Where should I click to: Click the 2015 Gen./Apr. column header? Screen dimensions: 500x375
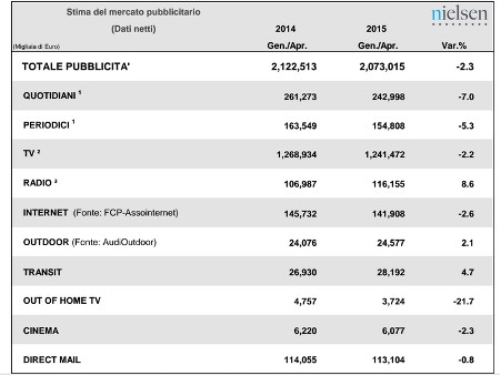tap(378, 37)
